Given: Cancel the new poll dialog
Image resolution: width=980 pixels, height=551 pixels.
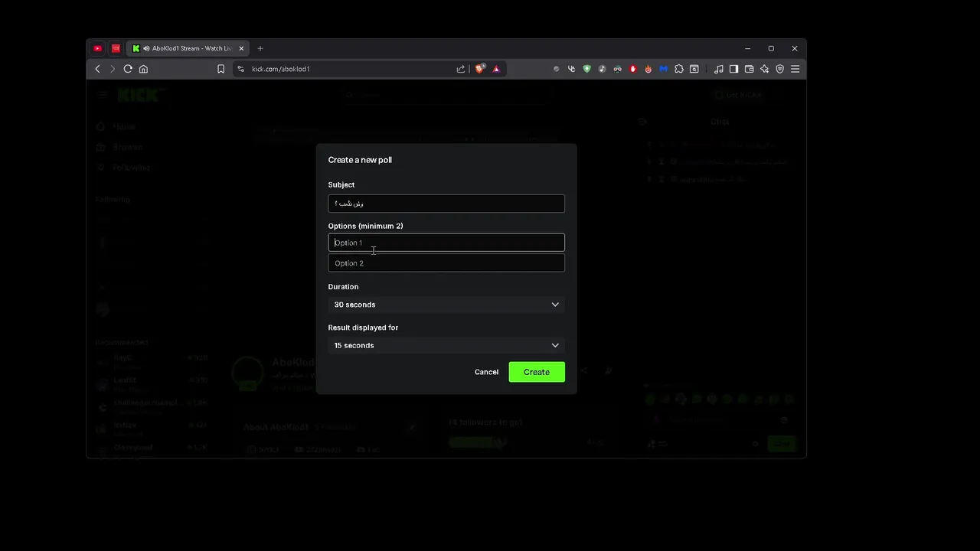Looking at the screenshot, I should point(486,372).
